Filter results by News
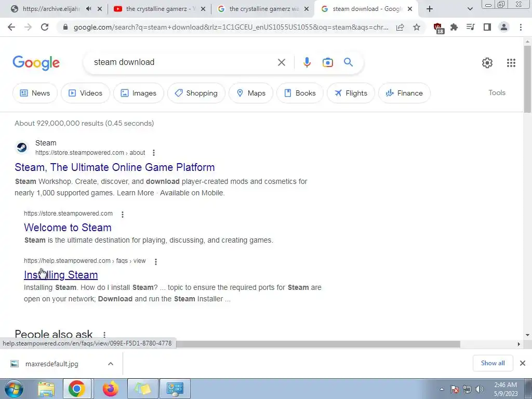532x399 pixels. [35, 93]
